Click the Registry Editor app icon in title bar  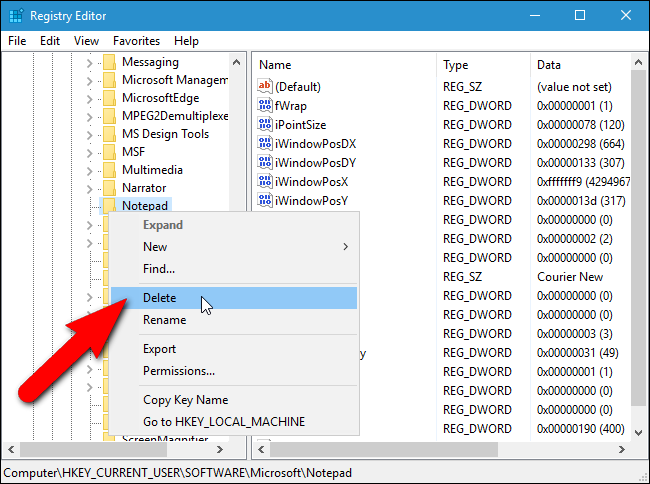pos(16,15)
